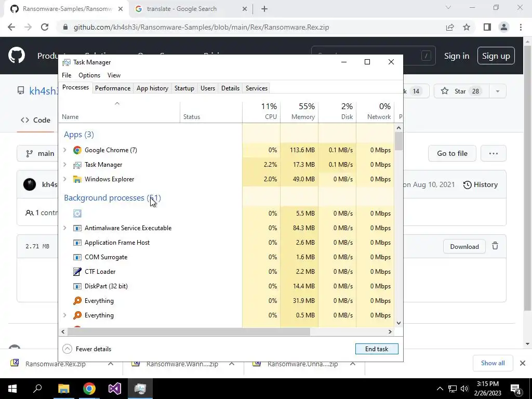Open Visual Studio from the taskbar

(x=115, y=389)
